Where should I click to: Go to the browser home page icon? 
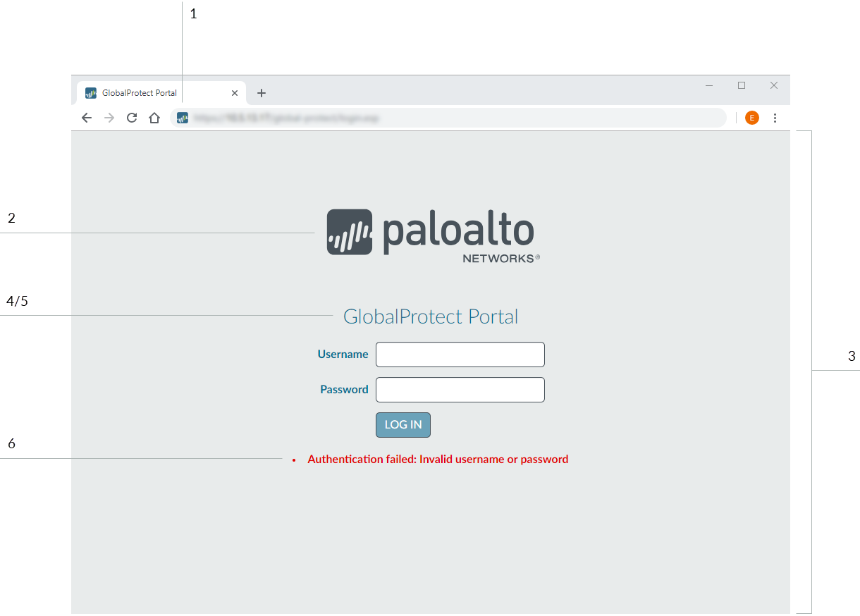coord(154,118)
